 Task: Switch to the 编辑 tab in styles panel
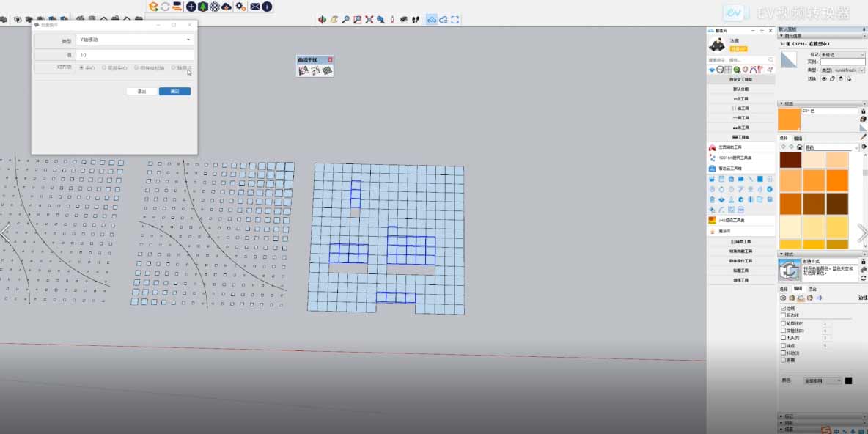(x=798, y=289)
